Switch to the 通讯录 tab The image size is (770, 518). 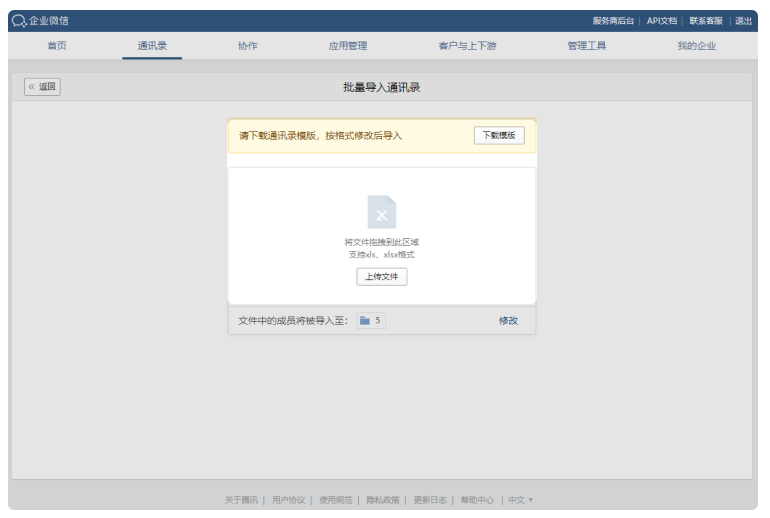[152, 46]
